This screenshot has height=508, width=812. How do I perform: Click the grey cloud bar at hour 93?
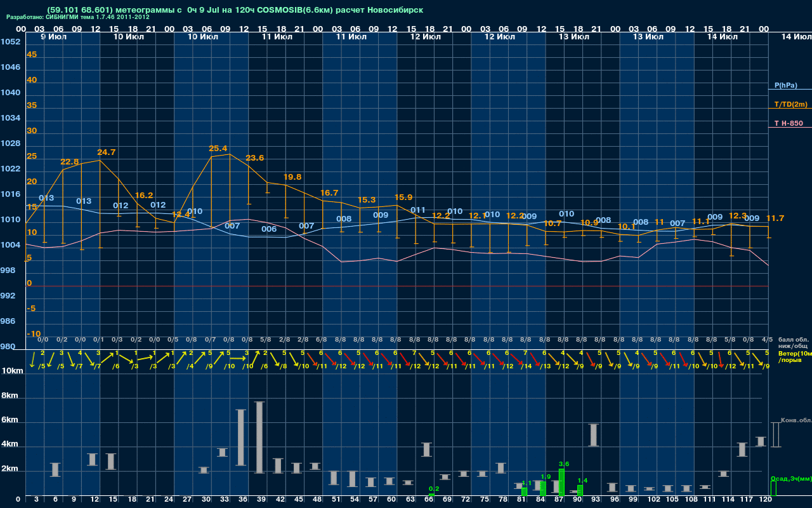(x=594, y=435)
